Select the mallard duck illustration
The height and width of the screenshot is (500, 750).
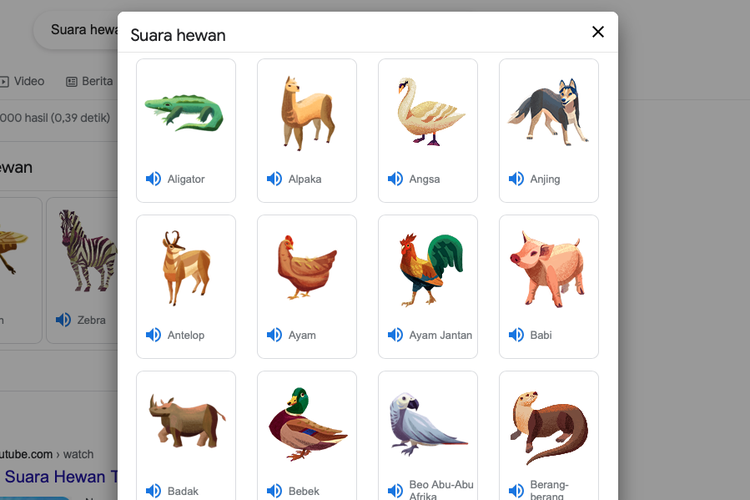(308, 424)
